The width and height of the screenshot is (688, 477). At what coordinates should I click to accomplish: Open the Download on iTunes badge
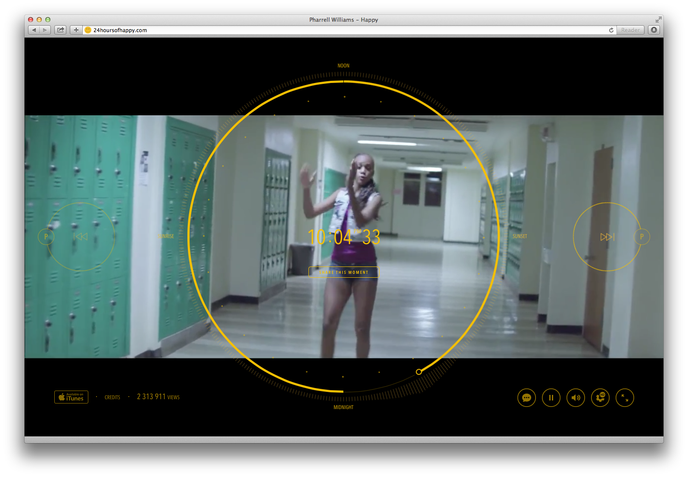pyautogui.click(x=71, y=397)
